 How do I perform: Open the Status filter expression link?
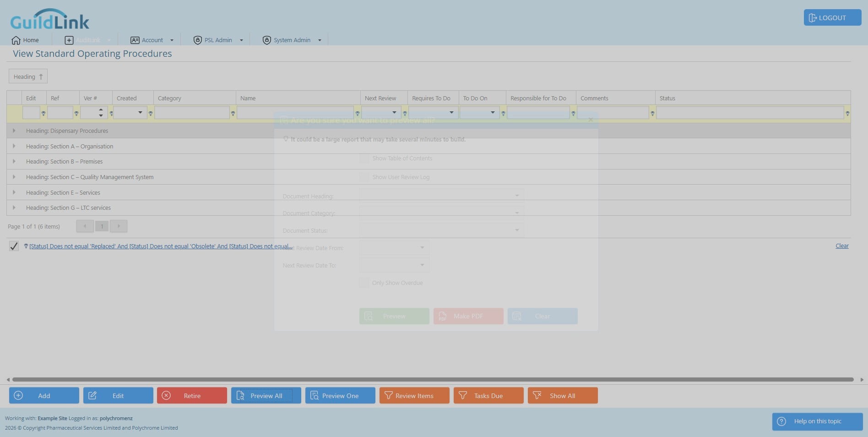[x=161, y=246]
